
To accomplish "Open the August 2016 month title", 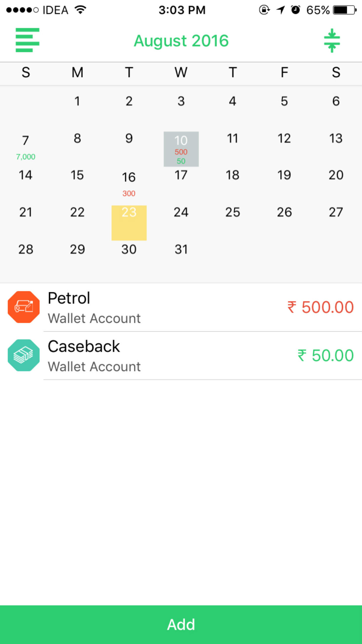I will (x=181, y=41).
